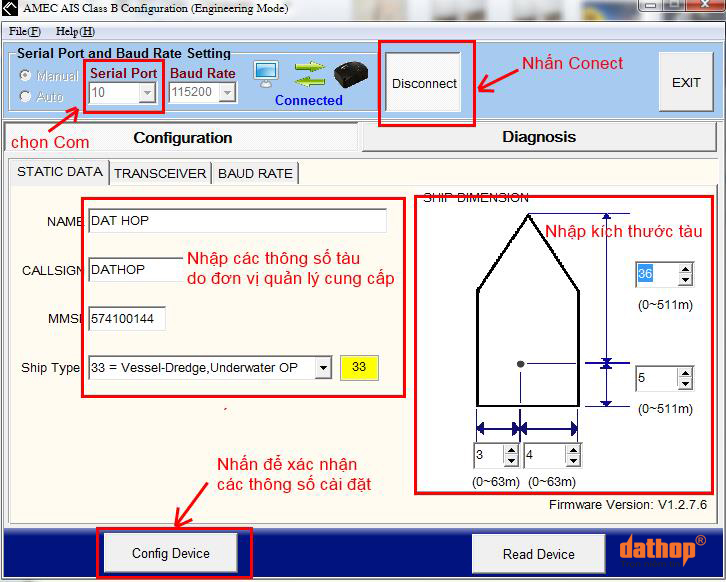
Task: Decrease the stern distance value 5
Action: 686,384
